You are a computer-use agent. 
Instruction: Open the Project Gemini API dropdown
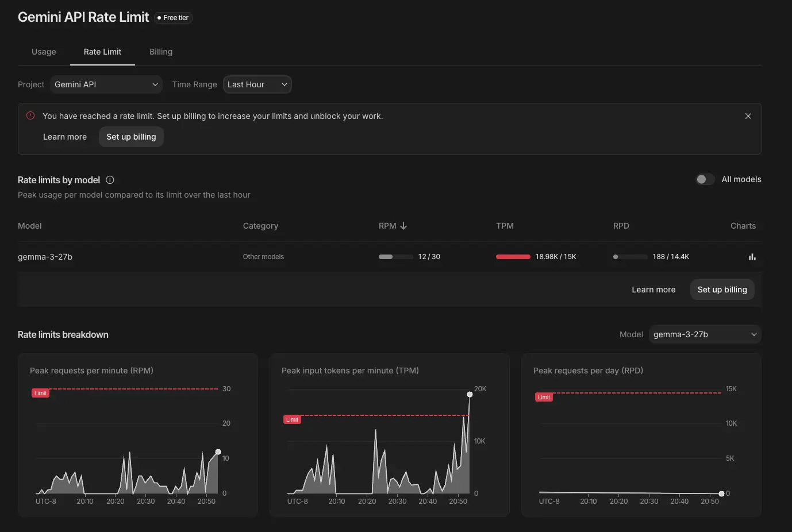tap(106, 84)
